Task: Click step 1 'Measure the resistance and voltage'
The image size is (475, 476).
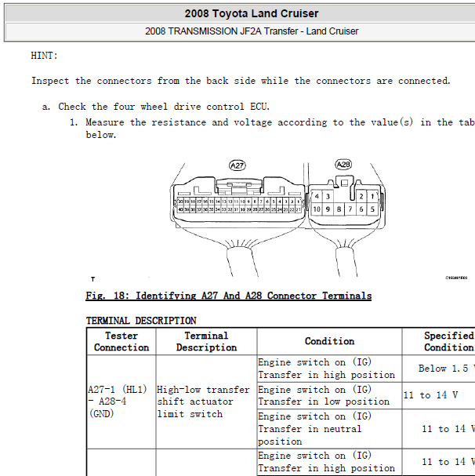Action: pos(280,129)
